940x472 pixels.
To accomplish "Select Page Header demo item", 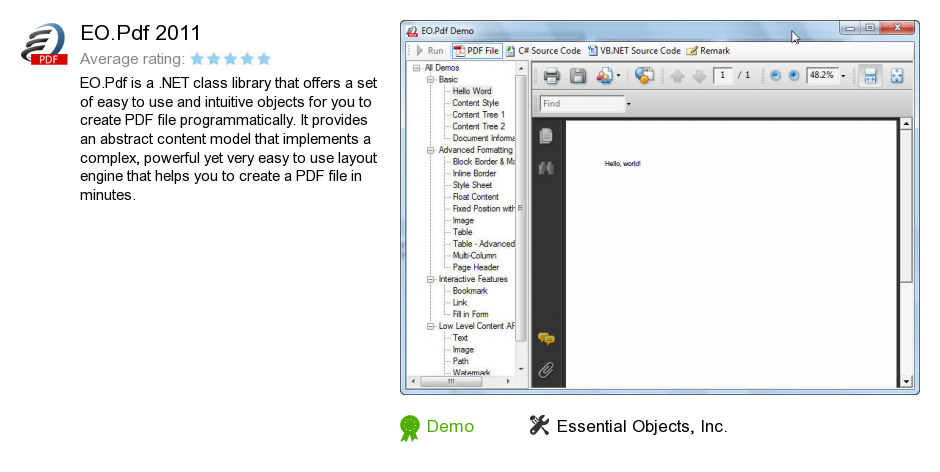I will [475, 267].
